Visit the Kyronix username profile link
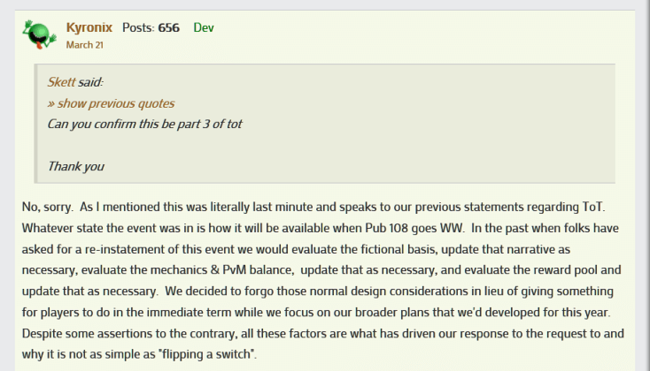 point(89,28)
